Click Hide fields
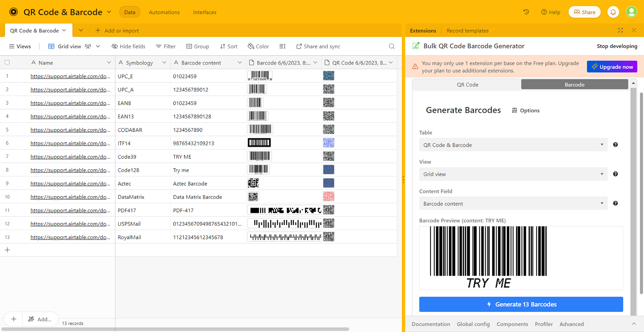 pos(128,47)
